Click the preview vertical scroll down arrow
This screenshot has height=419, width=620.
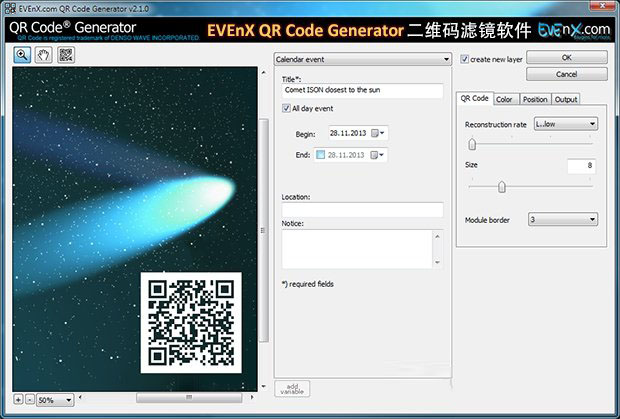pyautogui.click(x=264, y=386)
